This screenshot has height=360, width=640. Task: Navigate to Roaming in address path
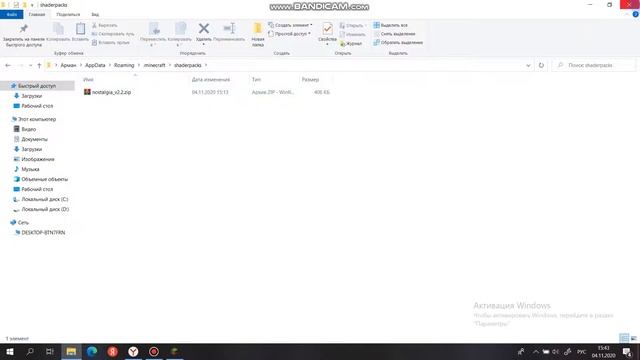124,65
